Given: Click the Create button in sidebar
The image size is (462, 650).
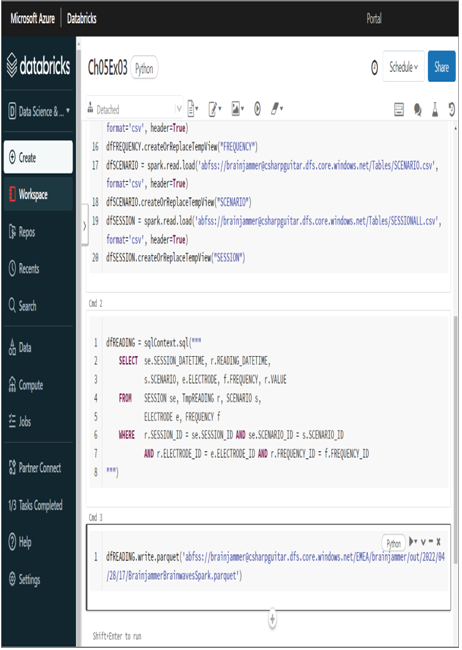Looking at the screenshot, I should coord(38,157).
